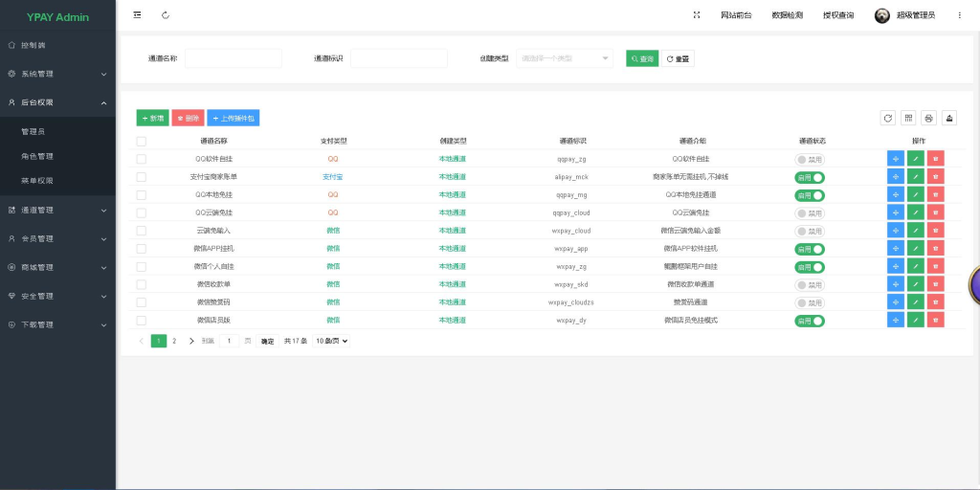The height and width of the screenshot is (490, 980).
Task: Refresh the table using the toolbar refresh icon
Action: pos(887,118)
